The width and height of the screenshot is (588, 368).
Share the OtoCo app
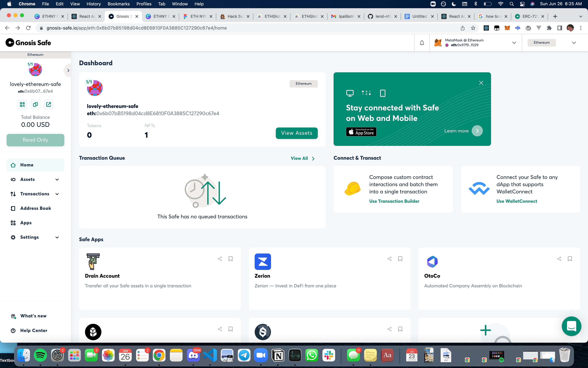click(x=559, y=259)
